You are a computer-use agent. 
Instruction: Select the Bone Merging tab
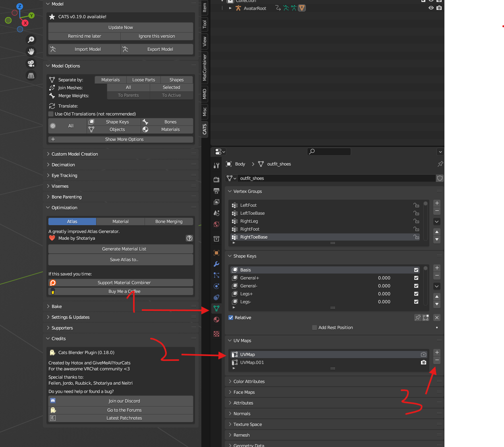point(169,222)
